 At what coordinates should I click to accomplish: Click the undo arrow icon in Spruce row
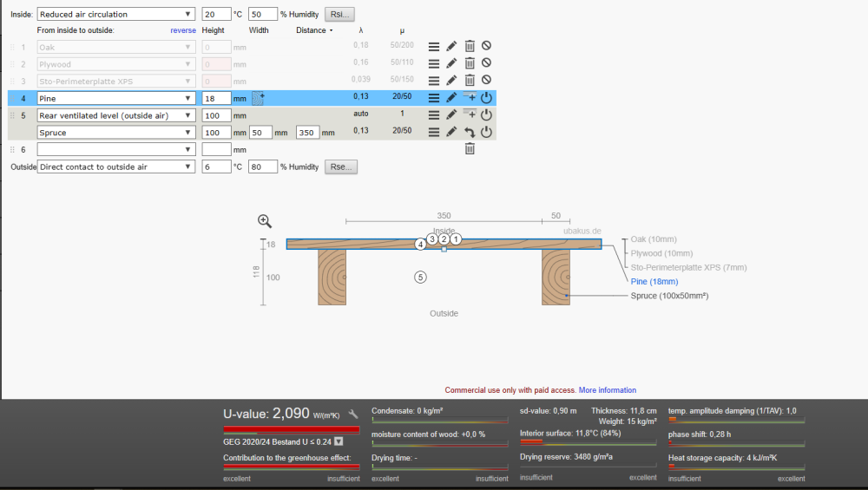coord(470,132)
